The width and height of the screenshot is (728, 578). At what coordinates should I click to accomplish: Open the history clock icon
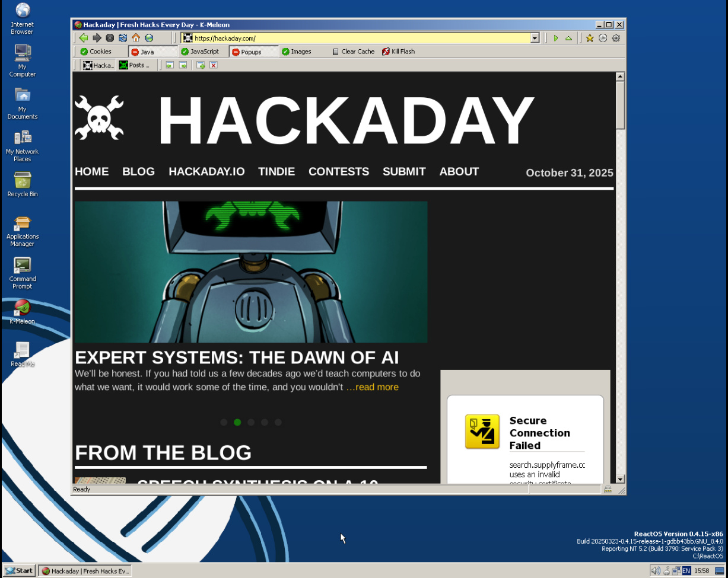603,38
